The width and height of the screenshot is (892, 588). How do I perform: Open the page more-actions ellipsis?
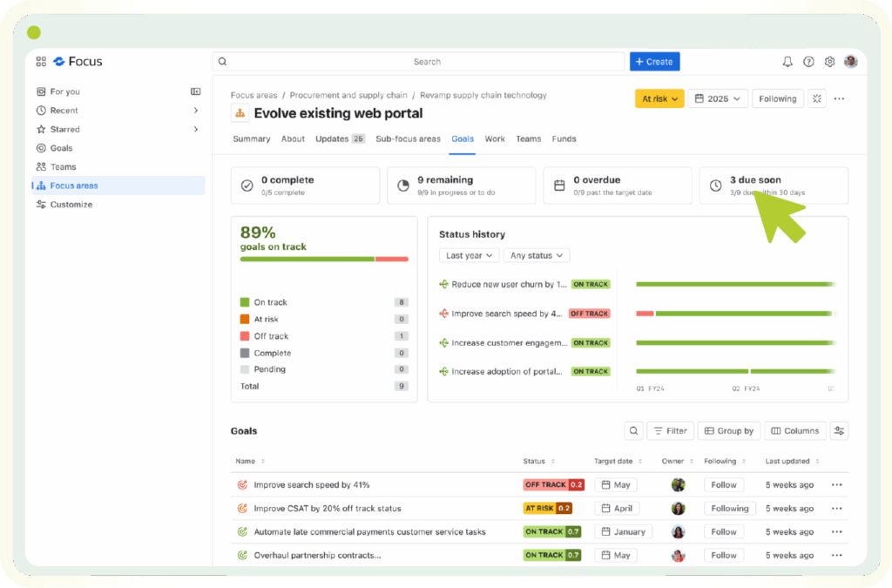(x=839, y=98)
